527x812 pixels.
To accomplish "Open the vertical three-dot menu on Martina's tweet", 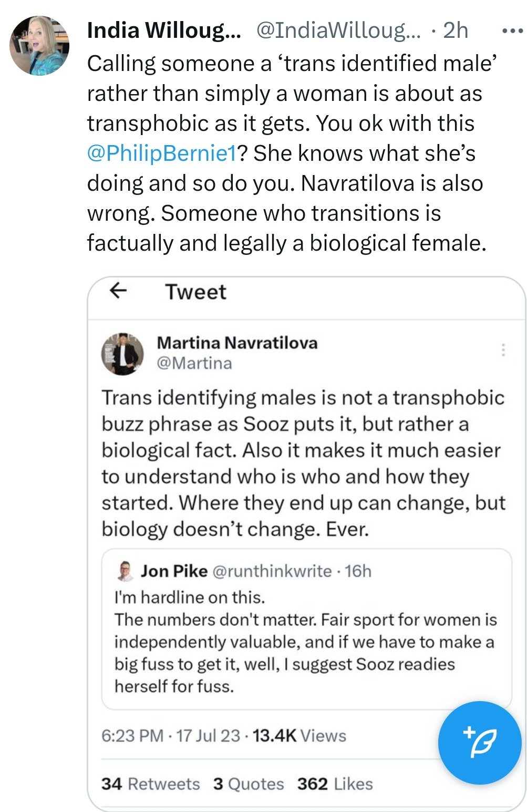I will pos(503,350).
